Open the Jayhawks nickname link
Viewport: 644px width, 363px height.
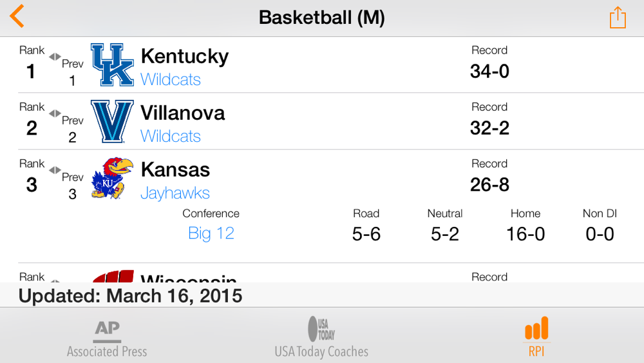click(175, 193)
